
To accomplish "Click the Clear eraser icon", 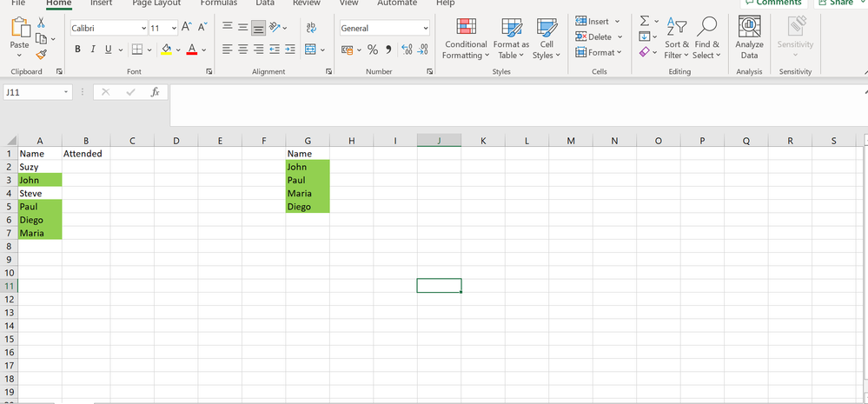I will click(645, 52).
